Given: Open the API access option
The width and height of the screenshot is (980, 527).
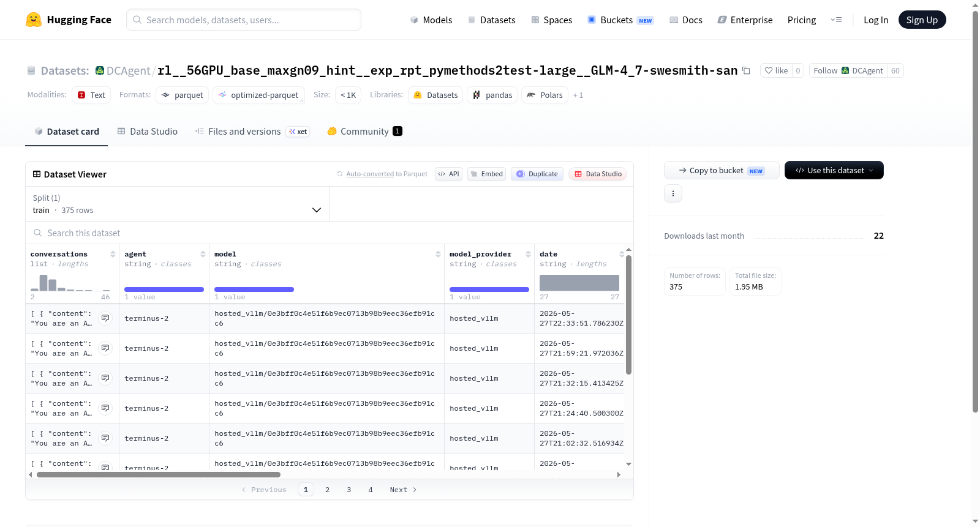Looking at the screenshot, I should point(448,174).
